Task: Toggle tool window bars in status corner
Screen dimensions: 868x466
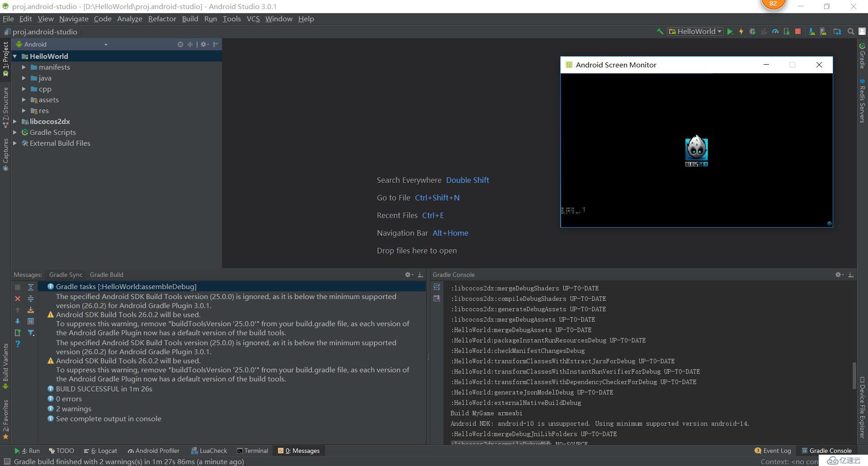Action: point(7,461)
